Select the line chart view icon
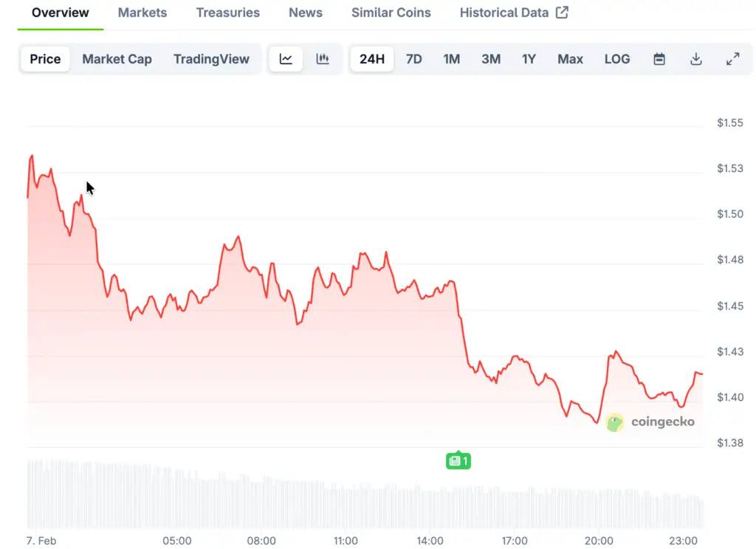Screen dimensions: 756x549 pyautogui.click(x=286, y=59)
